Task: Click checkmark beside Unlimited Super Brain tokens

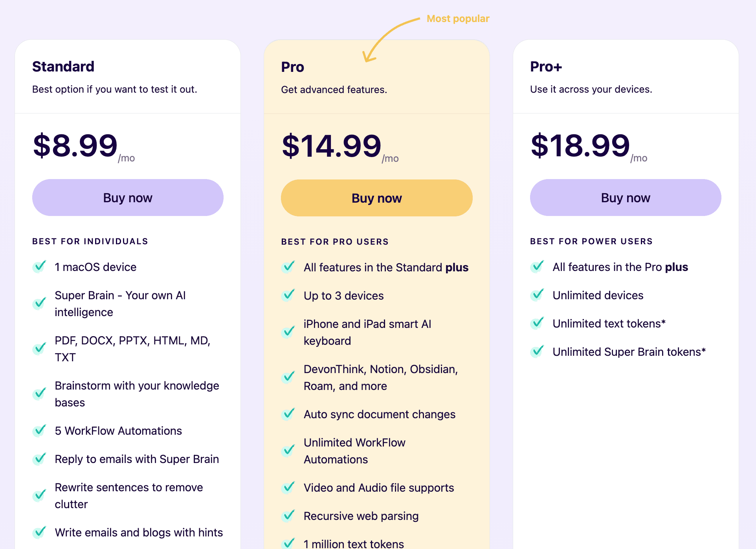Action: pos(537,351)
